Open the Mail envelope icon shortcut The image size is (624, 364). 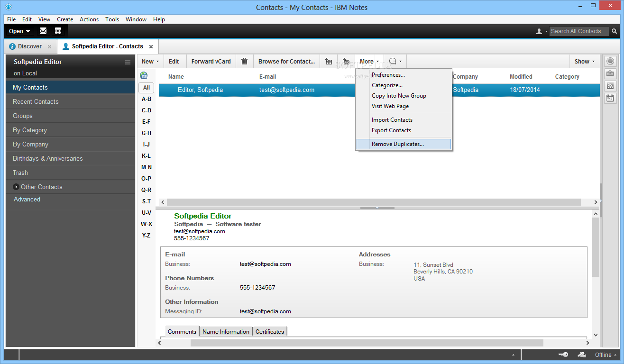(x=43, y=31)
